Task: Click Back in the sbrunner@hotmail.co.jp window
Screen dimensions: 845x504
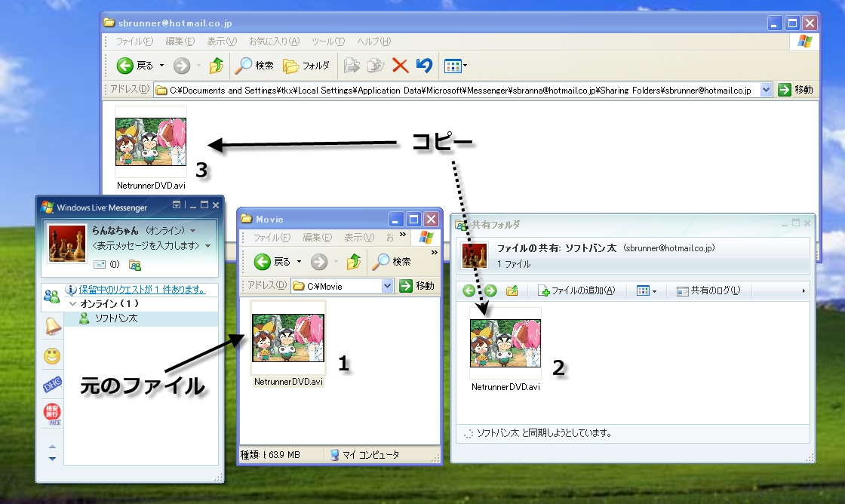Action: [x=135, y=66]
